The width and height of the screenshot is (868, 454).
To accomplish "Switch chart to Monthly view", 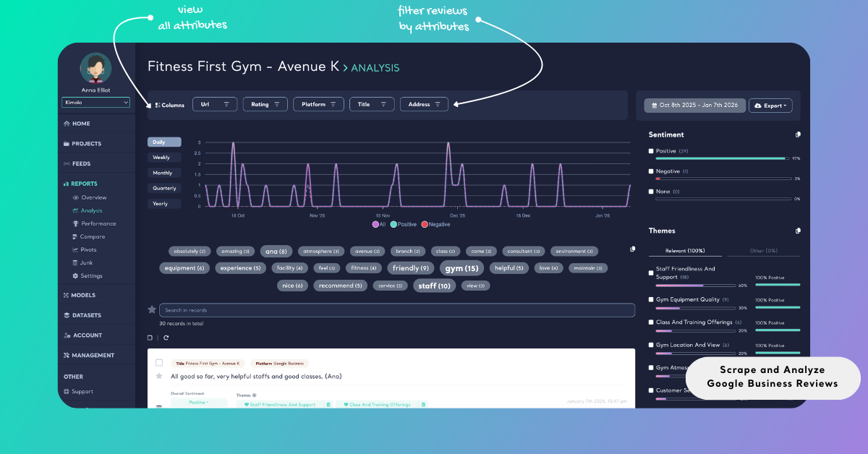I will pos(164,173).
